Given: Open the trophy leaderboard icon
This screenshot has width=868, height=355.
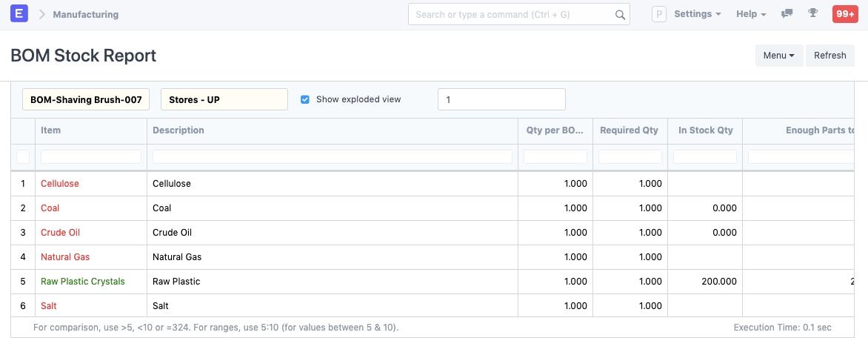Looking at the screenshot, I should (x=812, y=14).
